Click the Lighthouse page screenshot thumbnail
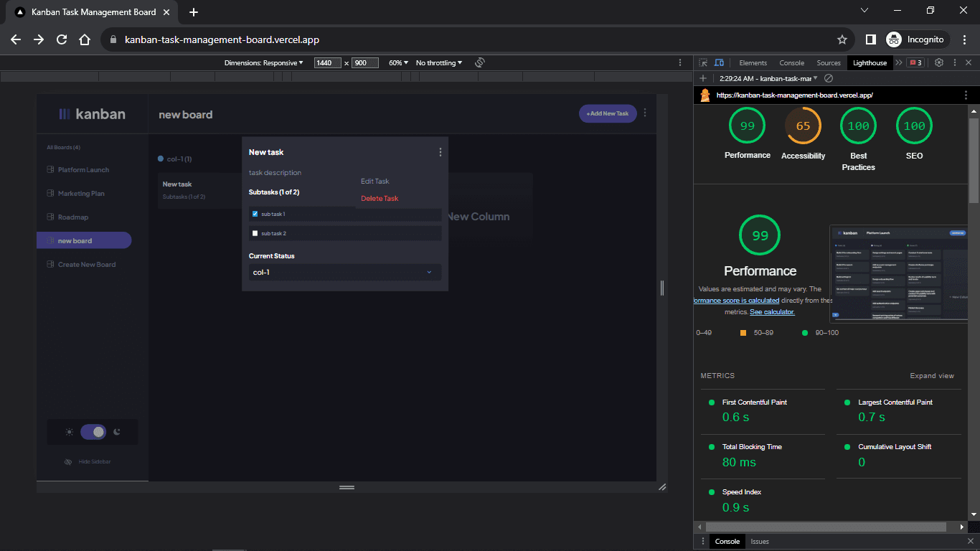 (x=899, y=273)
